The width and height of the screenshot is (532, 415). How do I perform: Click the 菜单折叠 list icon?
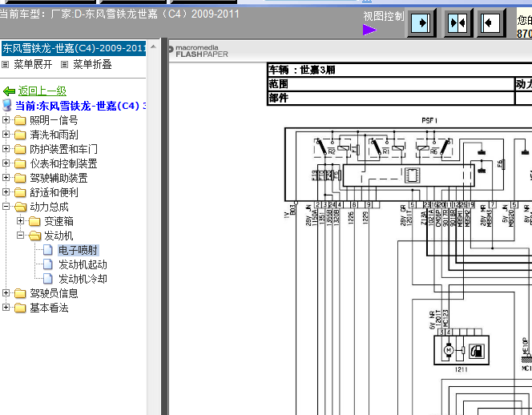(x=64, y=64)
